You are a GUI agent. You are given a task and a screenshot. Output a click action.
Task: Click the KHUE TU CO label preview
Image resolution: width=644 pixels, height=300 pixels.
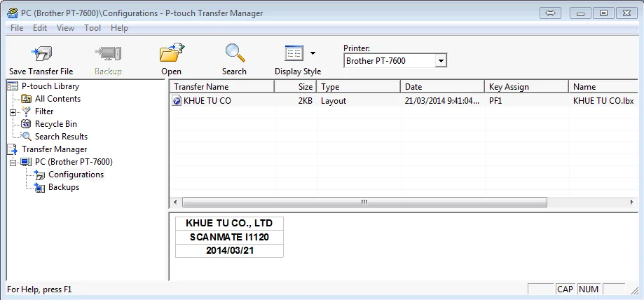[229, 237]
